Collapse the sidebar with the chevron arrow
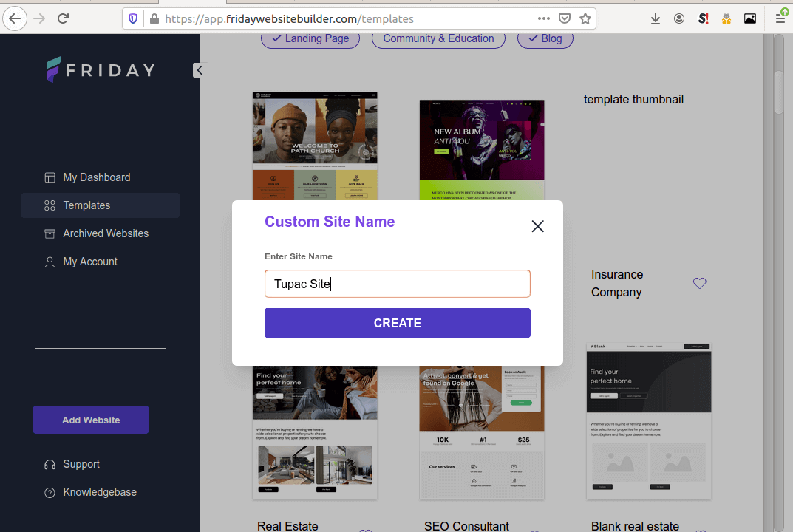Image resolution: width=793 pixels, height=532 pixels. pyautogui.click(x=200, y=70)
